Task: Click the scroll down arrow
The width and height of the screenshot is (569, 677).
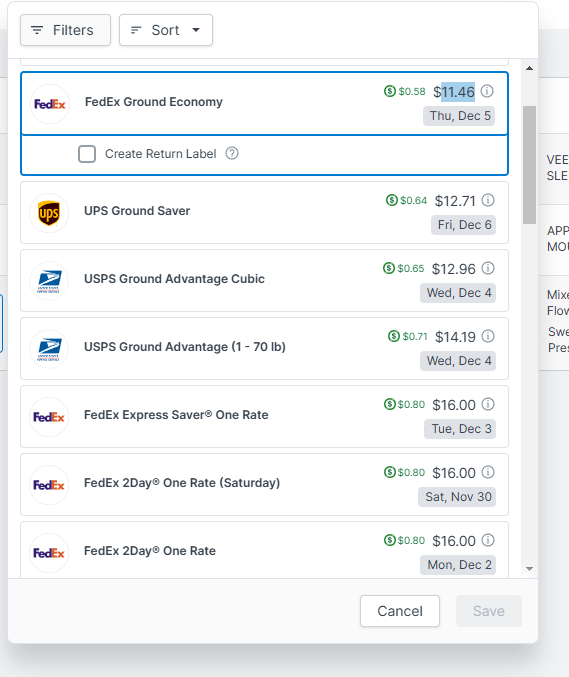Action: click(529, 569)
